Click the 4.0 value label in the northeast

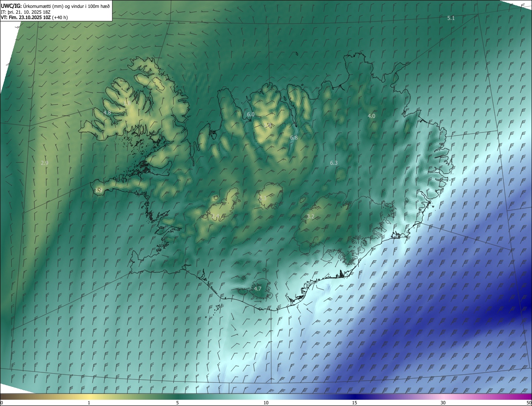click(372, 116)
